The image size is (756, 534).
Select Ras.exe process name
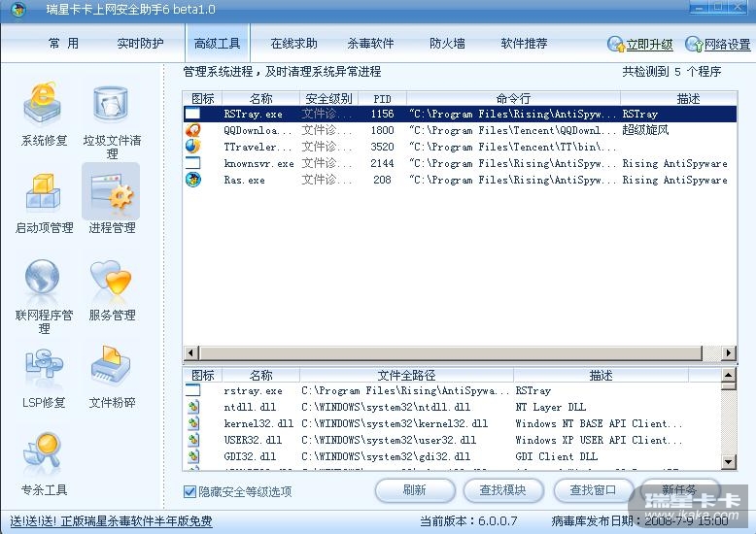pos(244,181)
